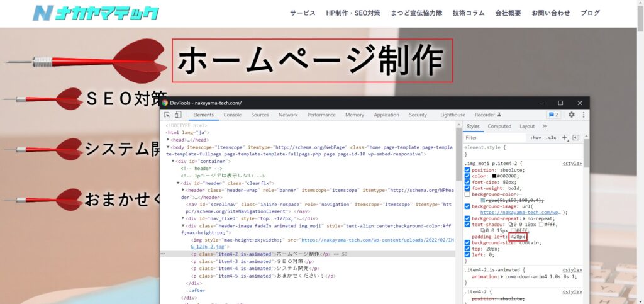
Task: Add new style rule plus icon
Action: click(564, 138)
